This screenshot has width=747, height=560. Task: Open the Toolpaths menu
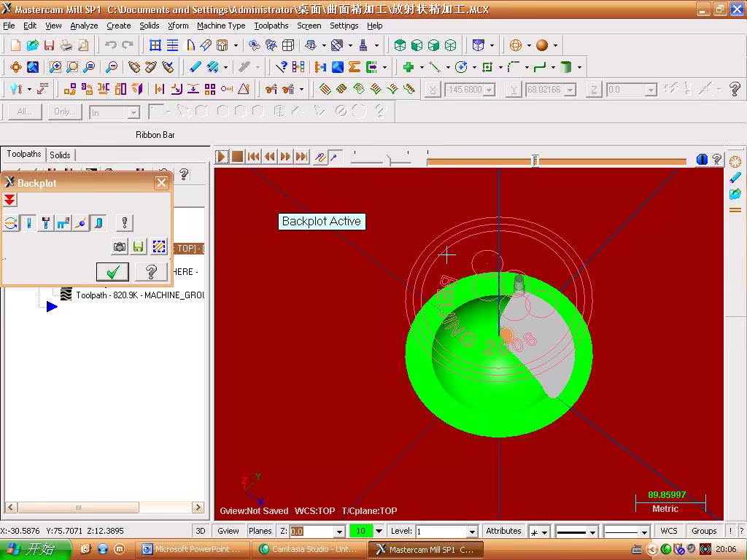click(271, 26)
